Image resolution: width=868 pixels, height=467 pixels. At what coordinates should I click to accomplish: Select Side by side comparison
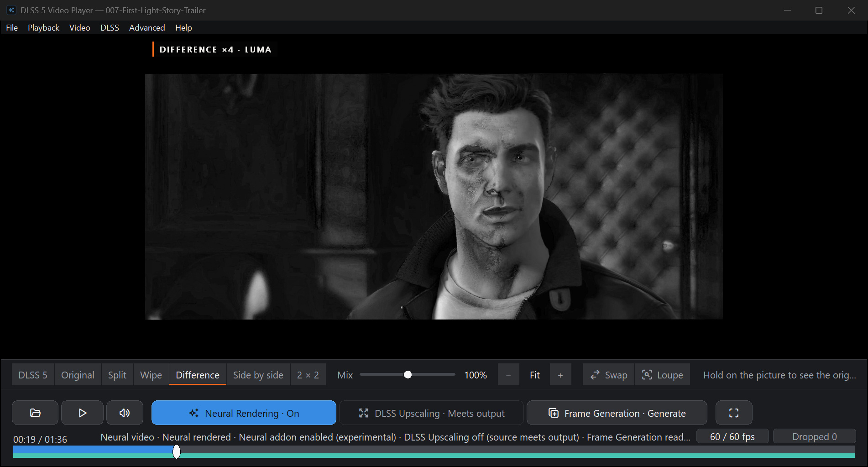coord(258,375)
